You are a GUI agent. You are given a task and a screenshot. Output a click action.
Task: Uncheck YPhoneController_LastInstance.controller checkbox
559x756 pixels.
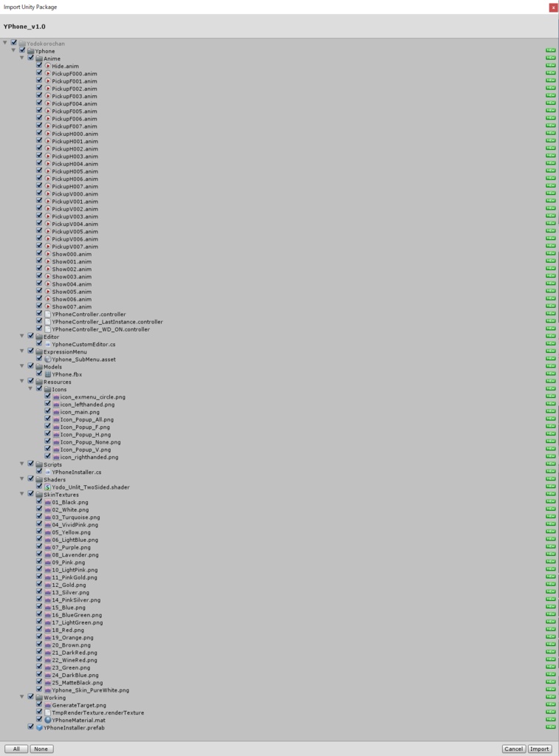pyautogui.click(x=40, y=322)
